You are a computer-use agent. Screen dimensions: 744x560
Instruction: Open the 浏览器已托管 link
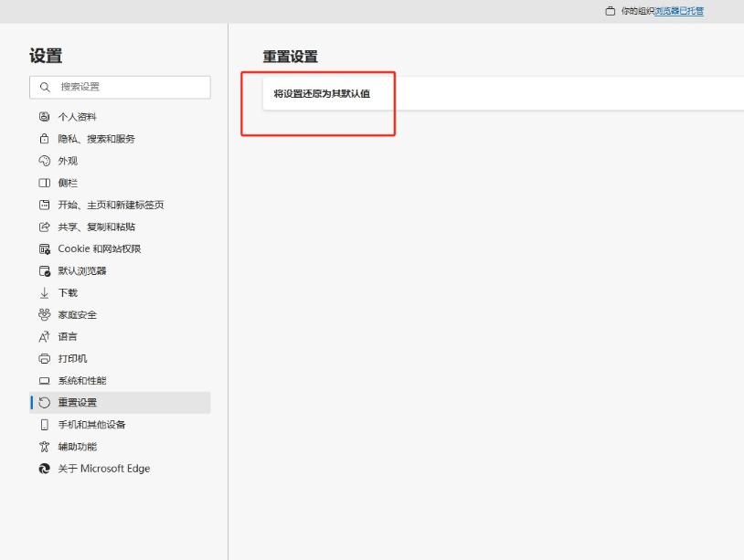(679, 11)
